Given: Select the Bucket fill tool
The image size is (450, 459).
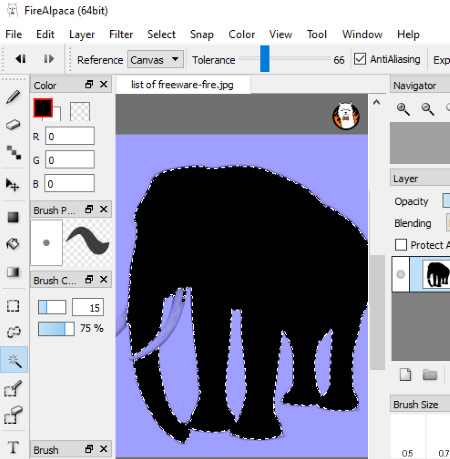Looking at the screenshot, I should click(x=13, y=244).
